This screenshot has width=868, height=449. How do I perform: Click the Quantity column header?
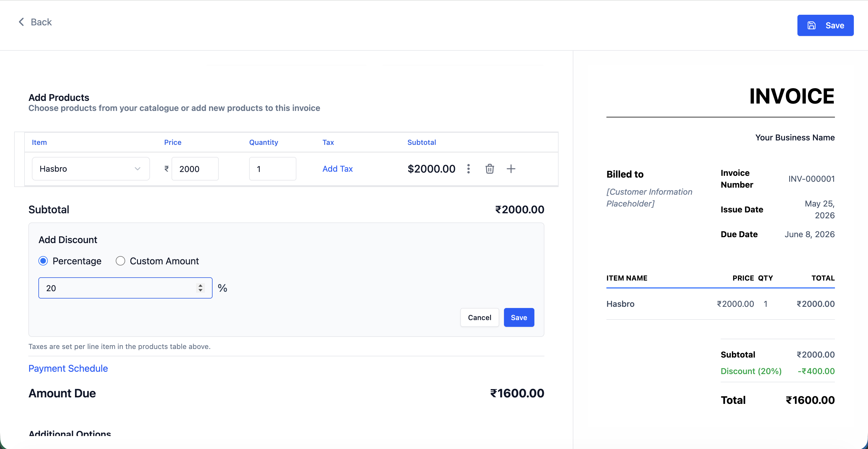[x=263, y=142]
